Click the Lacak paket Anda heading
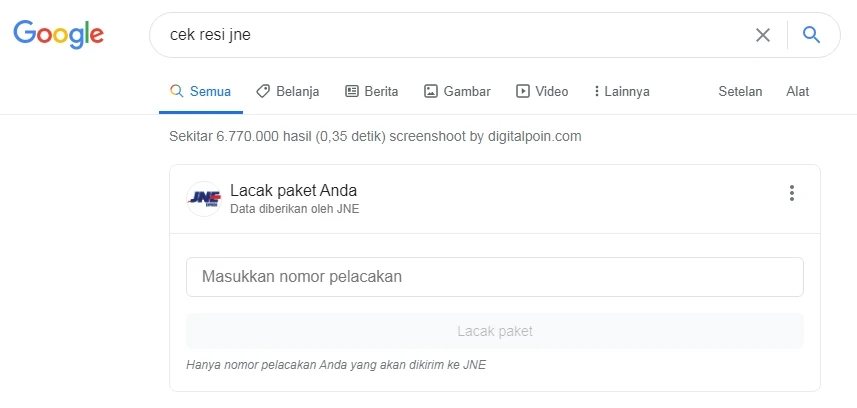 (294, 190)
